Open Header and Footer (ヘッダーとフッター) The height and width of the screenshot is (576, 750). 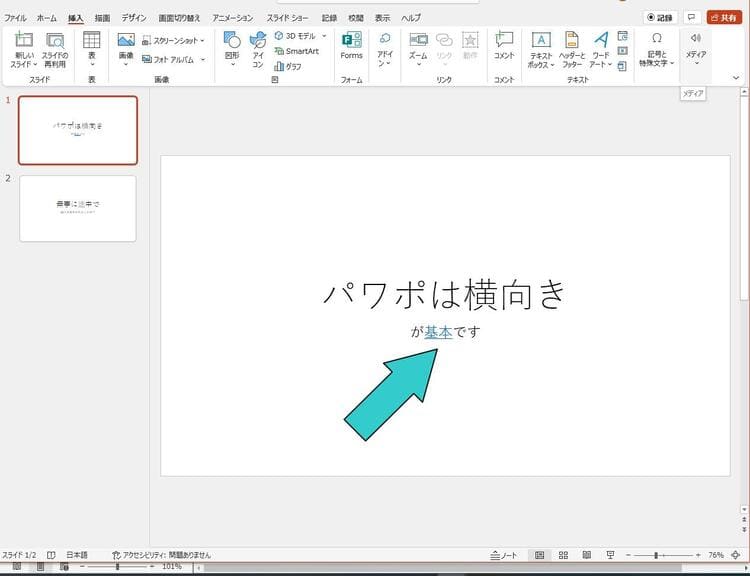click(x=572, y=50)
